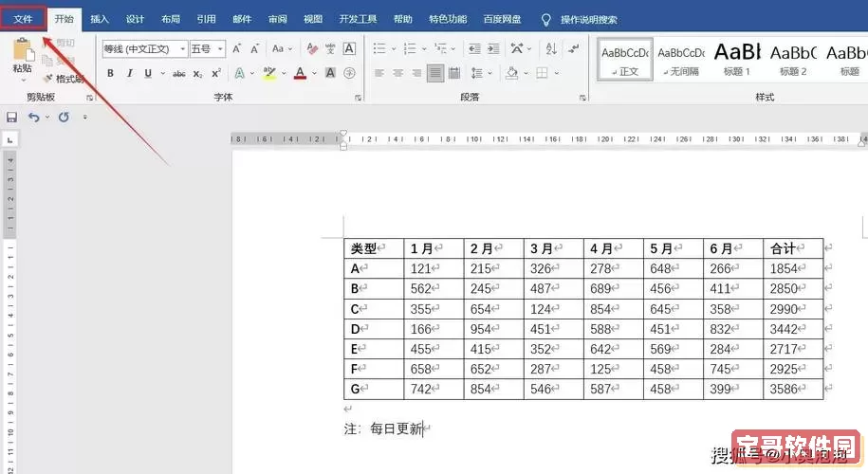868x474 pixels.
Task: Select the 无间隔 No Spacing style
Action: click(681, 60)
